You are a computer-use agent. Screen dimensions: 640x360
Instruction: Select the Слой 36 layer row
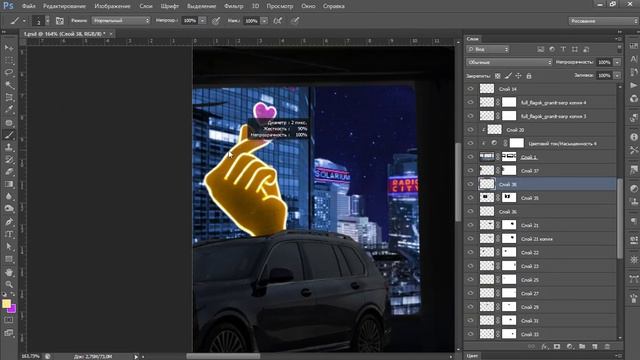pos(540,211)
